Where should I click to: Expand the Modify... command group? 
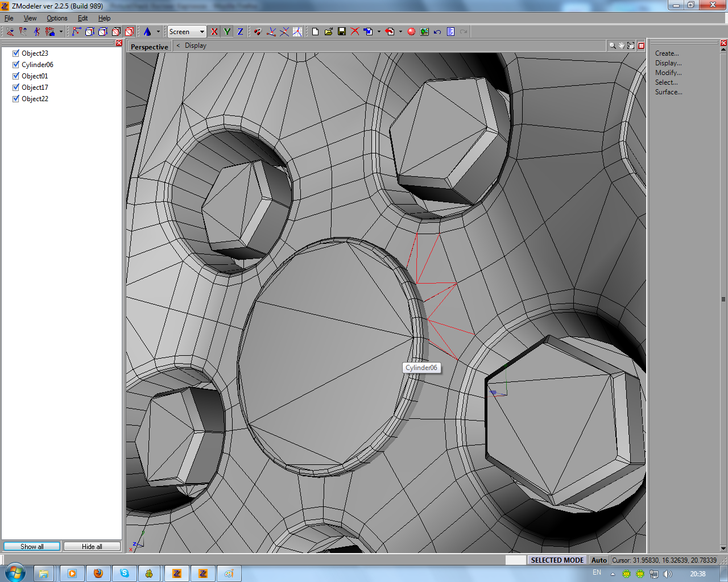[x=668, y=73]
